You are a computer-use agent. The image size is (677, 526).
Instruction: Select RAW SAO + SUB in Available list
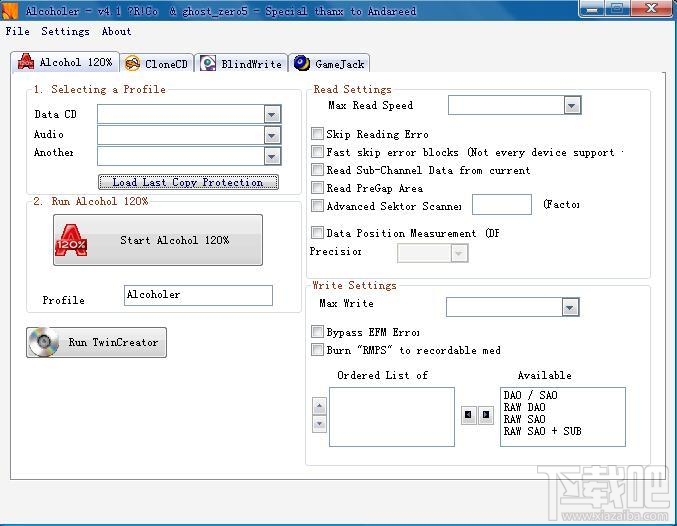pyautogui.click(x=542, y=431)
